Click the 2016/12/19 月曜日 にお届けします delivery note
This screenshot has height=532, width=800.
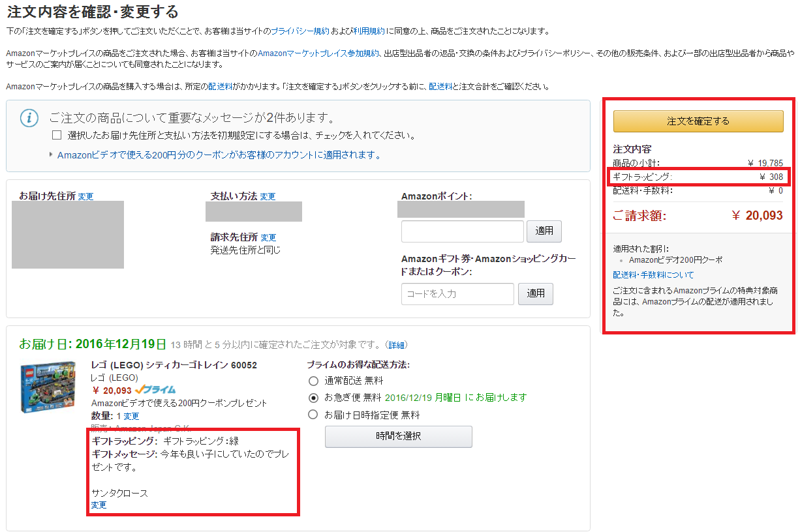[x=455, y=398]
